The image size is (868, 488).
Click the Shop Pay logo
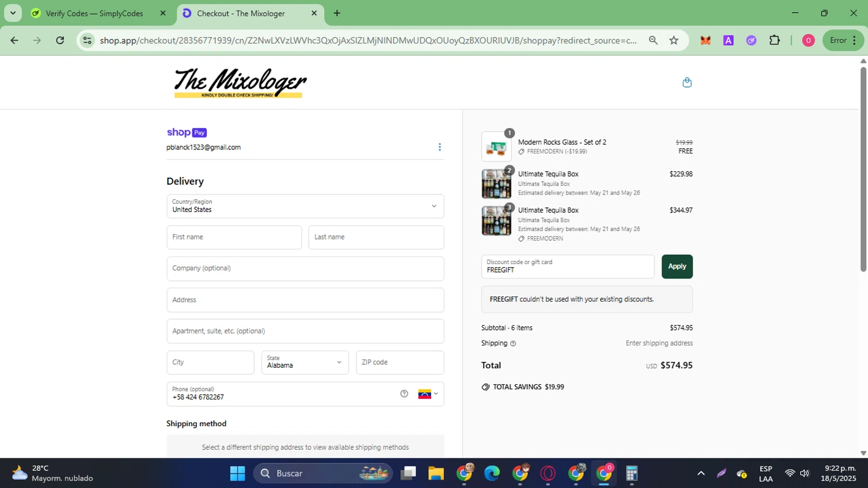click(x=187, y=133)
